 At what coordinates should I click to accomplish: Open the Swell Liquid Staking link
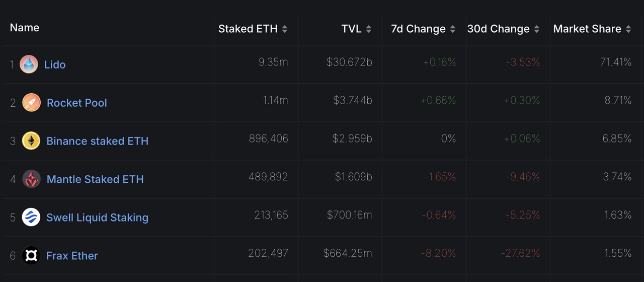pyautogui.click(x=97, y=218)
